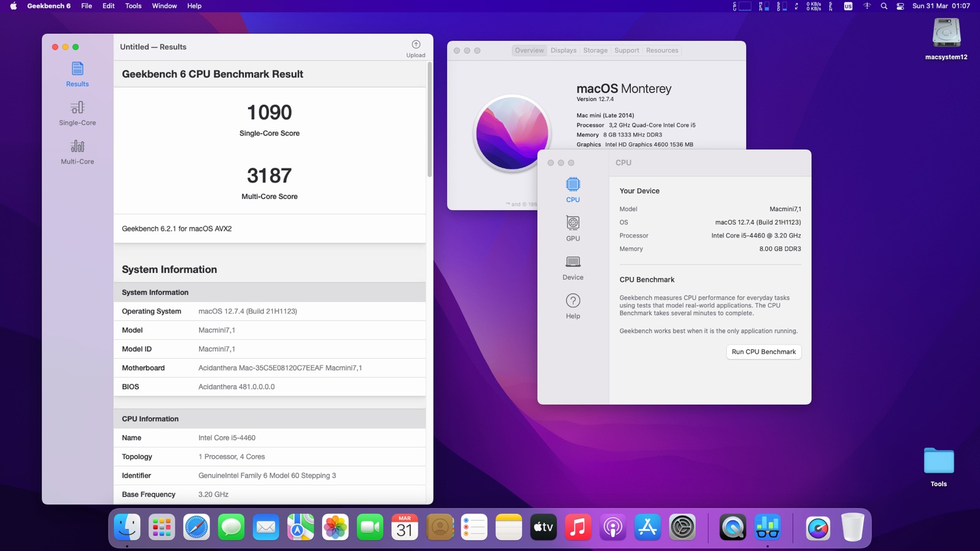
Task: Open the macsystem12 drive on desktop
Action: point(946,39)
